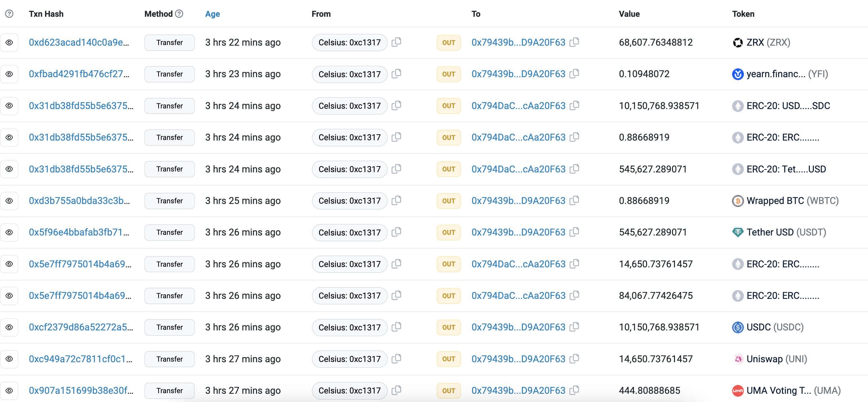
Task: Open To address 0x79439b...D9A20F63 in ZRX row
Action: (x=518, y=42)
